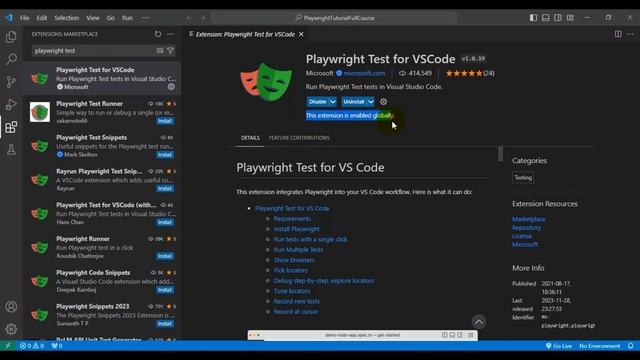The height and width of the screenshot is (360, 640).
Task: Follow the Record new tests link
Action: click(297, 301)
